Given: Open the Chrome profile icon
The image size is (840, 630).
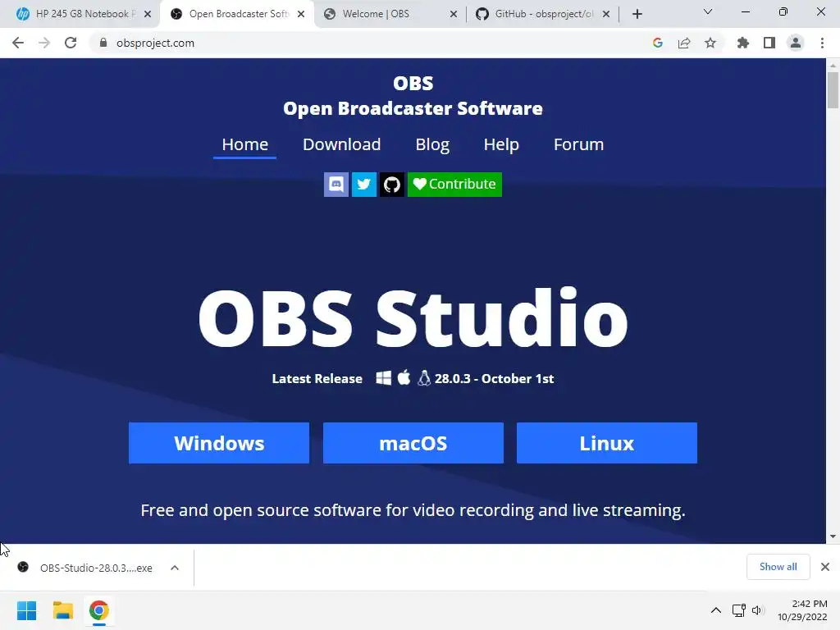Looking at the screenshot, I should click(x=796, y=43).
